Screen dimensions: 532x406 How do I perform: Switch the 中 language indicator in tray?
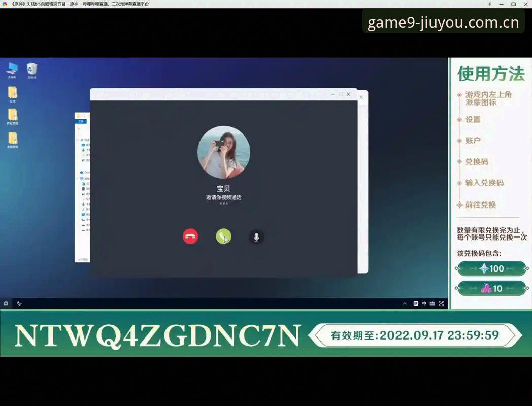(x=424, y=303)
